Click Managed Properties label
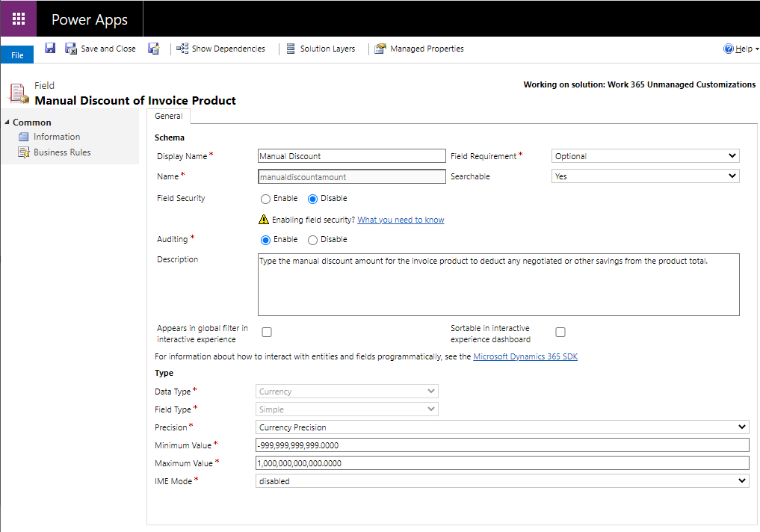The height and width of the screenshot is (532, 760). coord(427,49)
